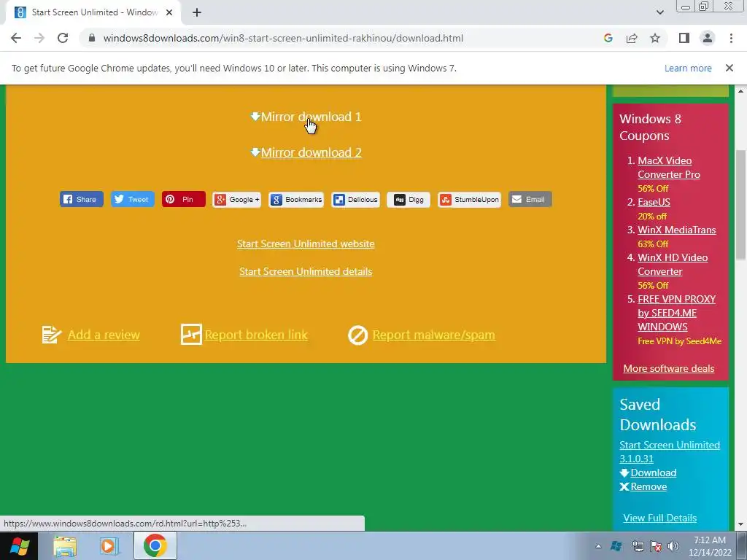Click the page vertical scrollbar thumb
The image size is (747, 560).
[740, 205]
